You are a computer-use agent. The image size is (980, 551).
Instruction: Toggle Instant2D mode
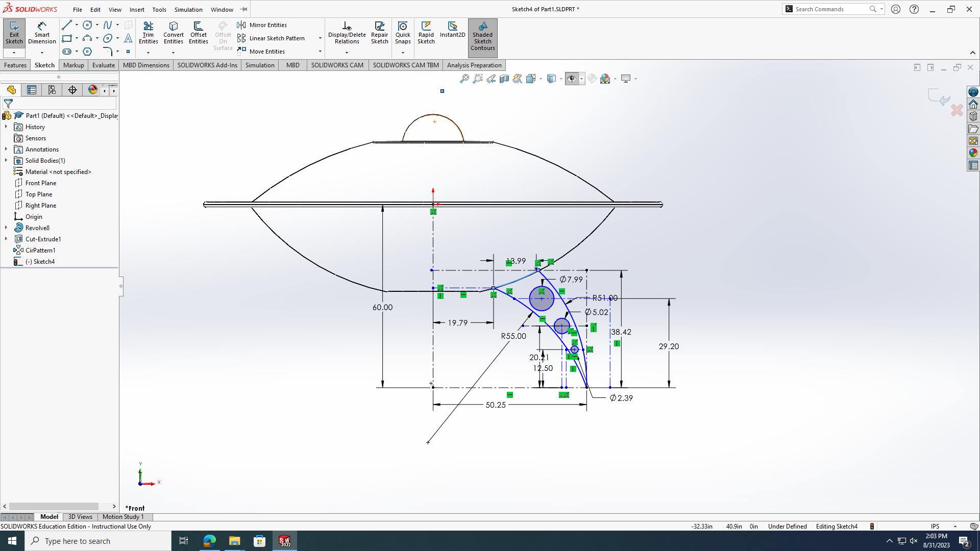pos(452,30)
